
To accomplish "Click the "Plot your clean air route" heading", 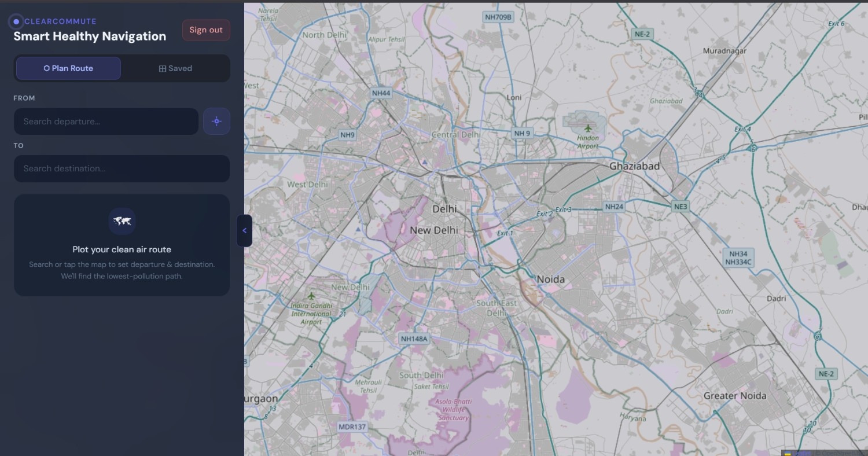I will coord(122,249).
